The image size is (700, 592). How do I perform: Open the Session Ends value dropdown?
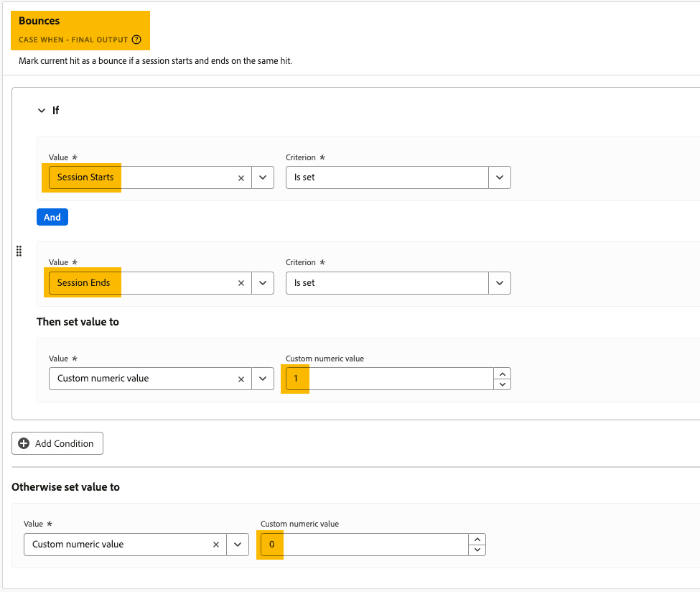coord(263,283)
